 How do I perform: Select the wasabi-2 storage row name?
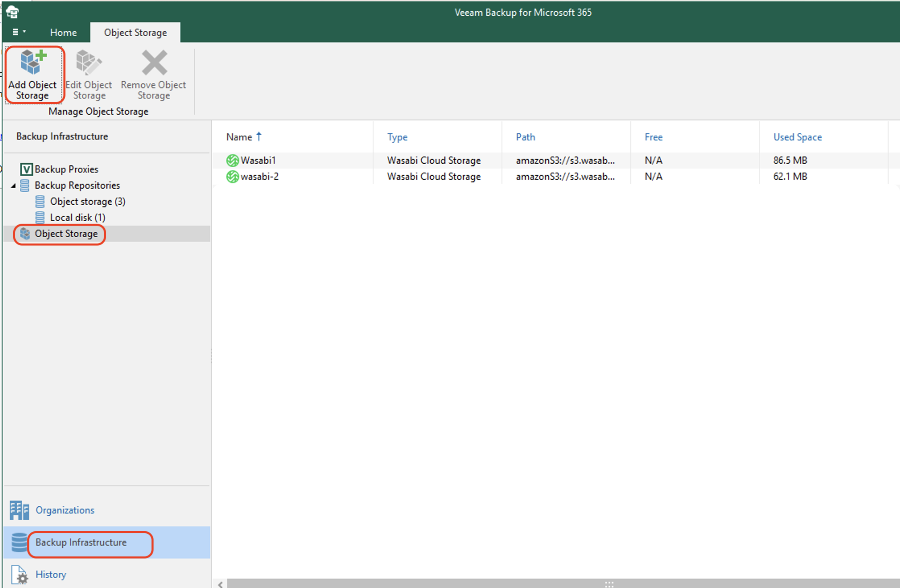pos(260,177)
